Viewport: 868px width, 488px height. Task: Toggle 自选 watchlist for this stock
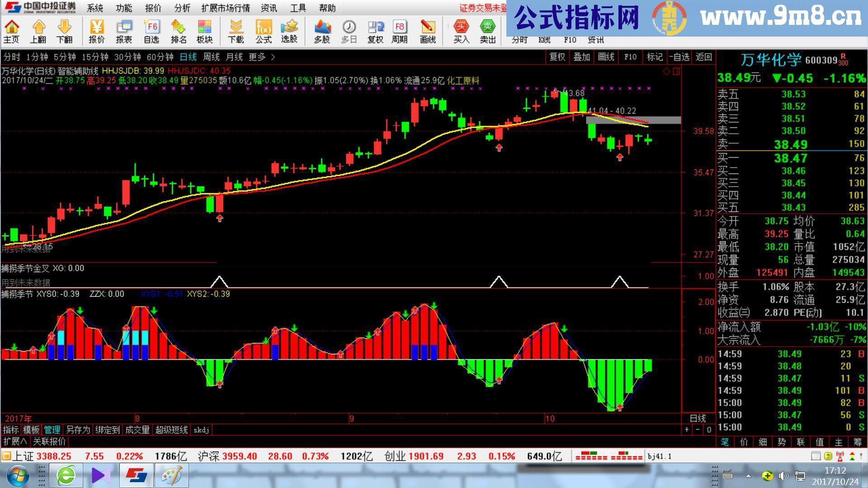(x=680, y=57)
